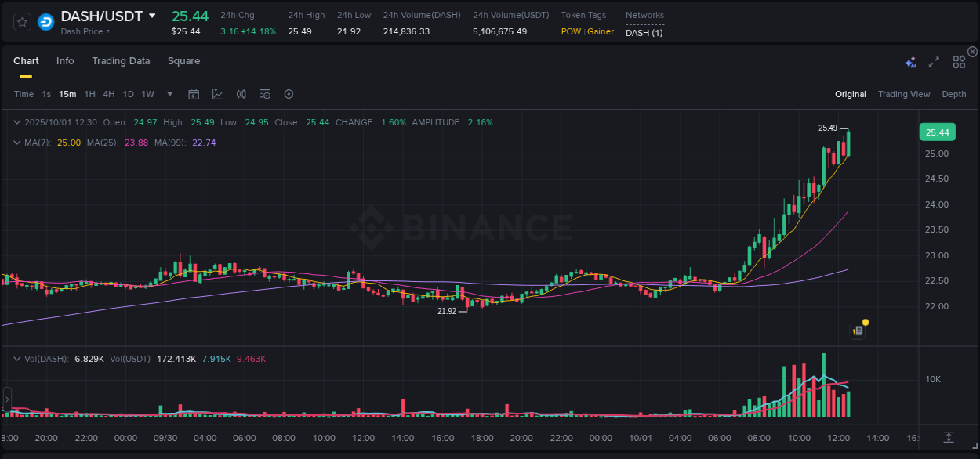Expand the chart to fullscreen
The width and height of the screenshot is (980, 459).
click(933, 61)
